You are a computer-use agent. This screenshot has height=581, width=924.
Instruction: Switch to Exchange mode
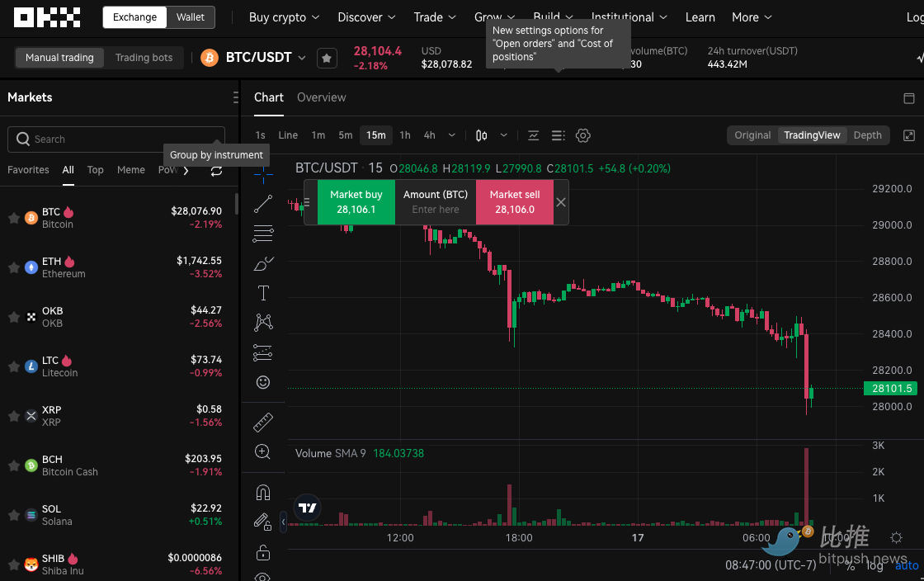click(x=135, y=17)
